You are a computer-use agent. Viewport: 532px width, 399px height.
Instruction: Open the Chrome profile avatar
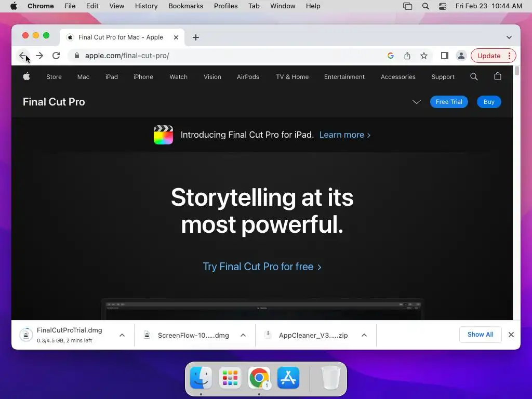[x=461, y=56]
